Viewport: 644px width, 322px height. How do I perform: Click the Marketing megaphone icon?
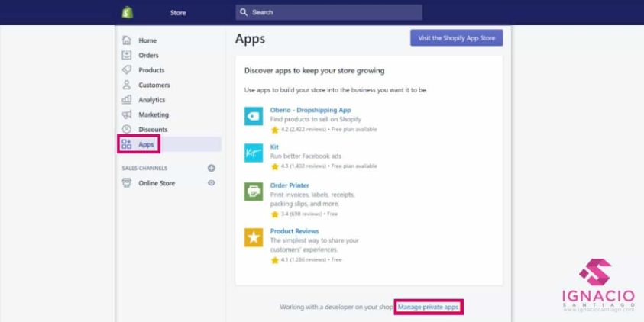click(127, 114)
